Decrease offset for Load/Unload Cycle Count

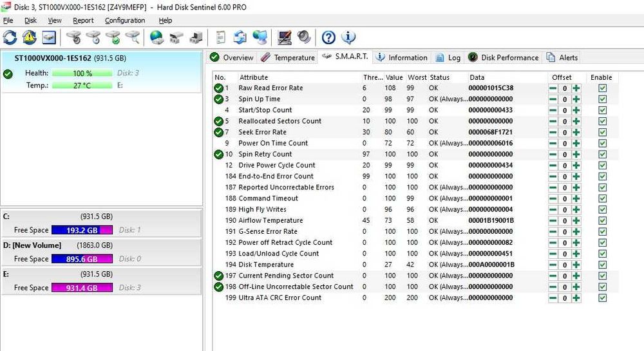(x=553, y=254)
